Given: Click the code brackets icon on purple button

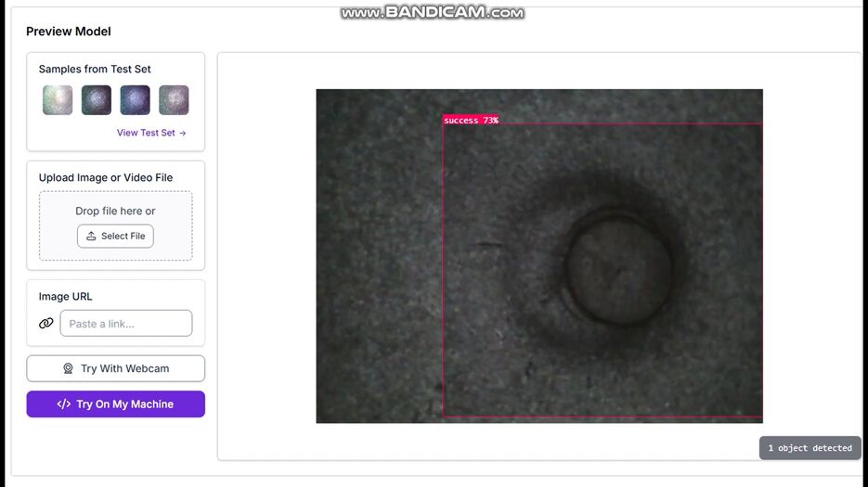Looking at the screenshot, I should tap(63, 404).
